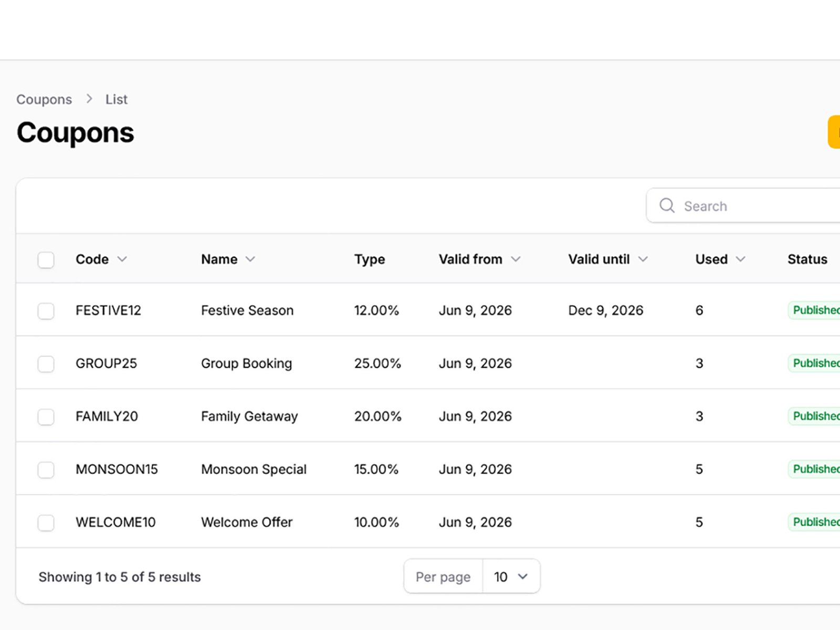Click the Published badge in WELCOME10 row
Image resolution: width=840 pixels, height=630 pixels.
814,522
